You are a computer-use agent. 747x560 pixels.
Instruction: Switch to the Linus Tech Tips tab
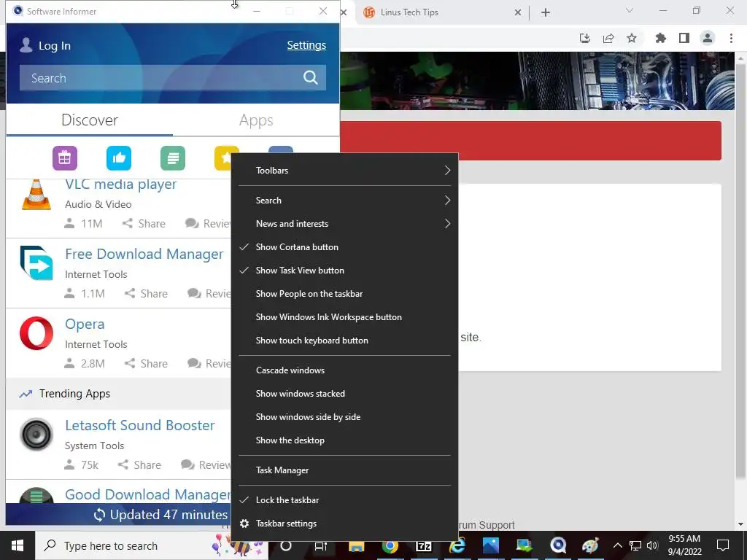436,12
